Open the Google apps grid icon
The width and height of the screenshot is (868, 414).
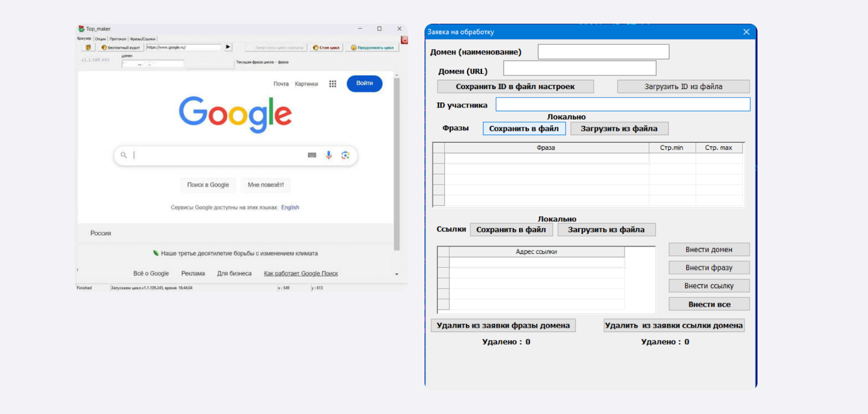333,84
